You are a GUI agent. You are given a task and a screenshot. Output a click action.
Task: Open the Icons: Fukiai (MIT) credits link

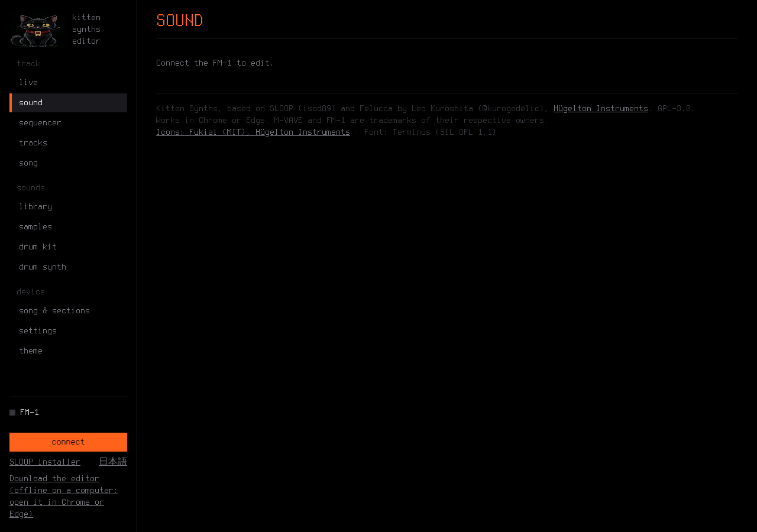[253, 132]
